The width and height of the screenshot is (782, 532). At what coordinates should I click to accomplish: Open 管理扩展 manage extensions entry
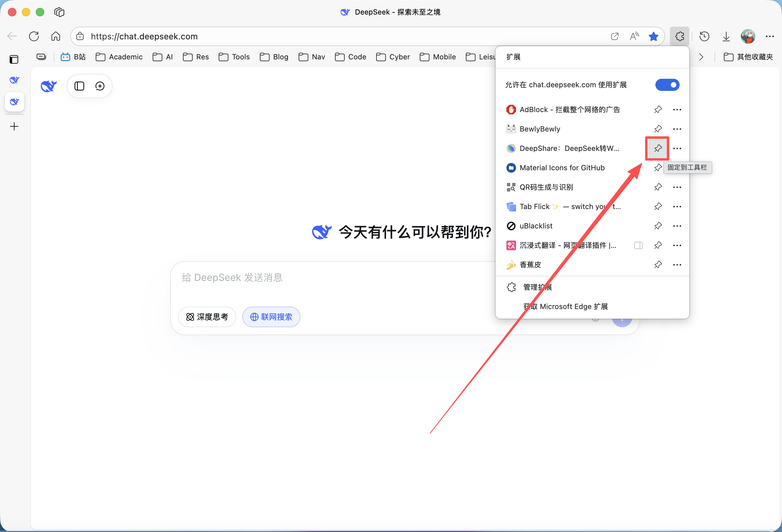(537, 287)
